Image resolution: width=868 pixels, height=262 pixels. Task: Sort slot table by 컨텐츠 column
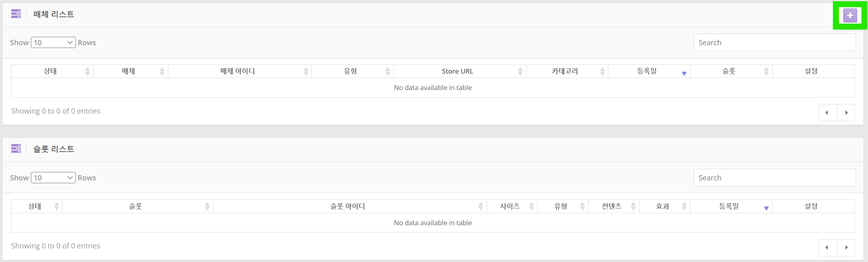[x=612, y=206]
